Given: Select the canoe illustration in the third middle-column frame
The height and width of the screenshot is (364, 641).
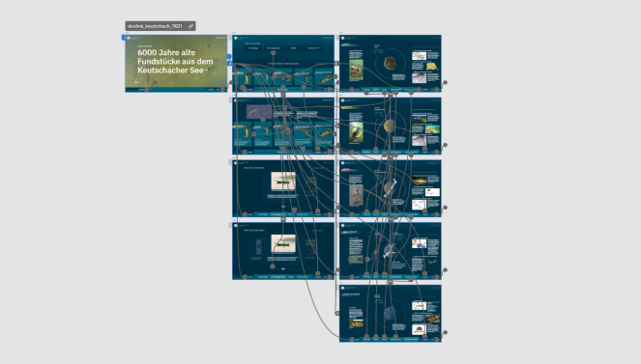Looking at the screenshot, I should click(x=283, y=181).
